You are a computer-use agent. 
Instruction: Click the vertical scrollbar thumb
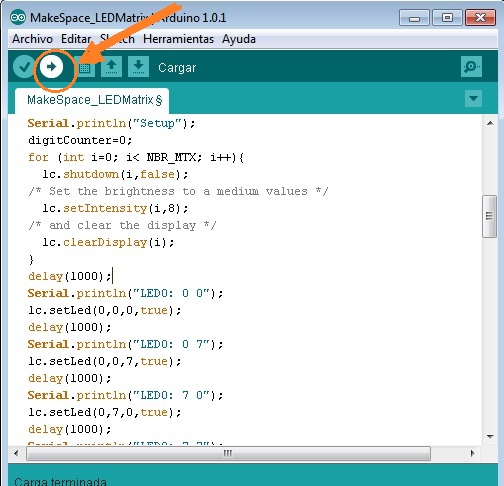coord(489,216)
